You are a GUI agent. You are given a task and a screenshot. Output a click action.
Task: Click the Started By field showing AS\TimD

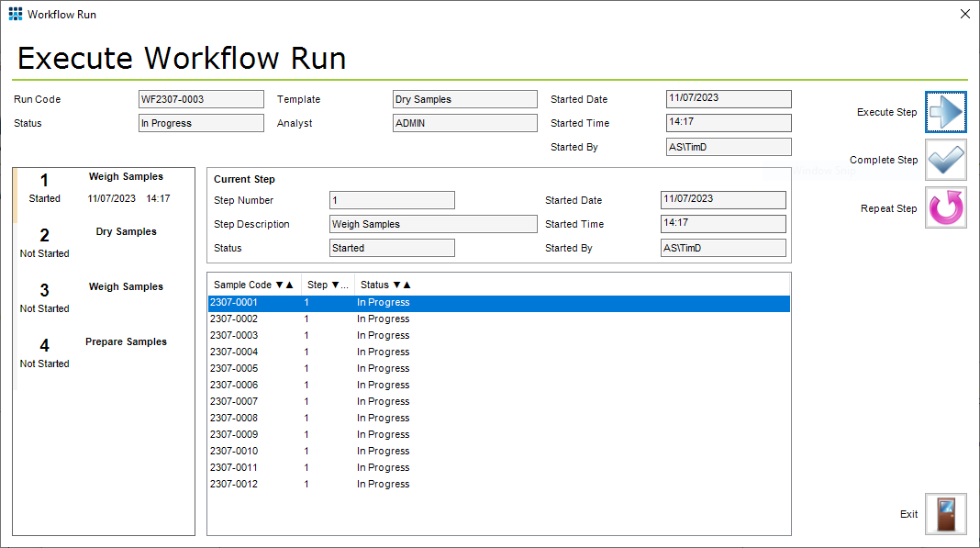728,146
